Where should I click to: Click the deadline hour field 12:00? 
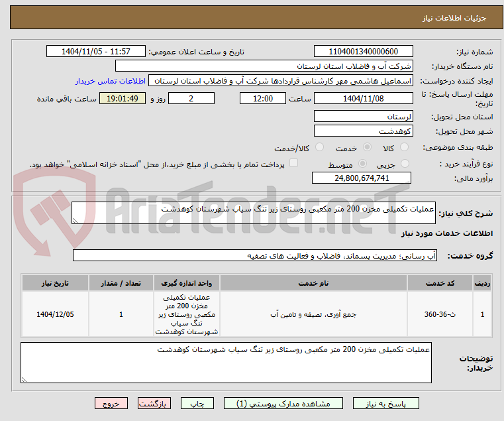point(263,99)
